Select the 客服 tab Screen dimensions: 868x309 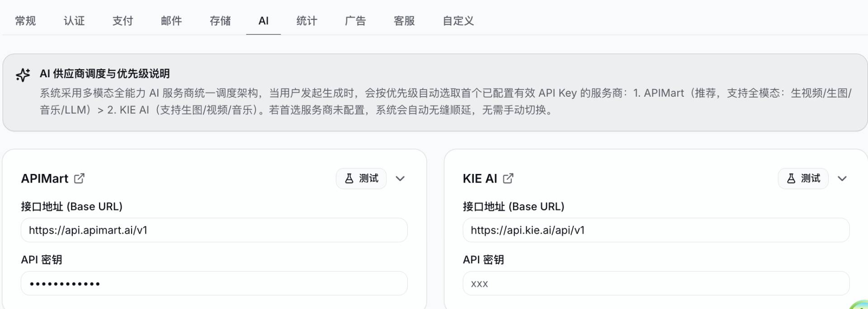pos(404,21)
